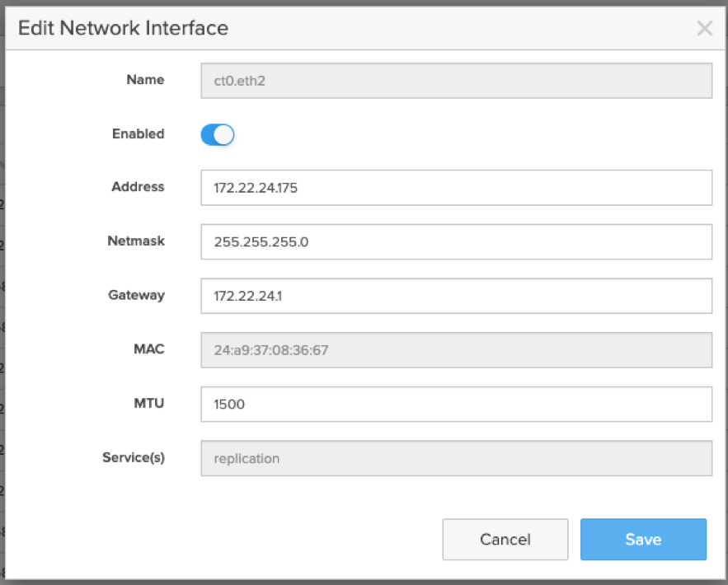Click the Enabled label text
Image resolution: width=728 pixels, height=585 pixels.
[x=138, y=133]
